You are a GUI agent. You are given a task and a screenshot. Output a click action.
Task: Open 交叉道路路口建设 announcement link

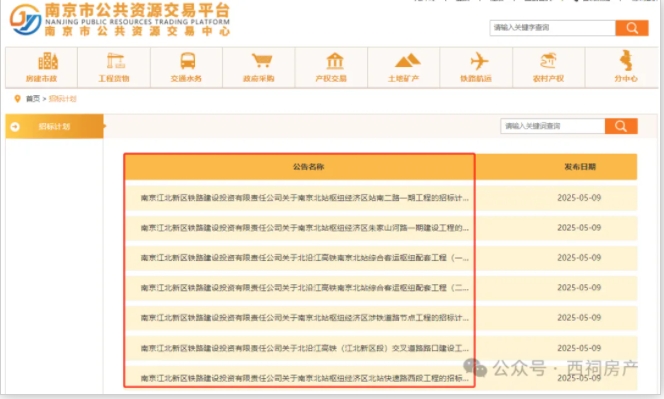(304, 348)
